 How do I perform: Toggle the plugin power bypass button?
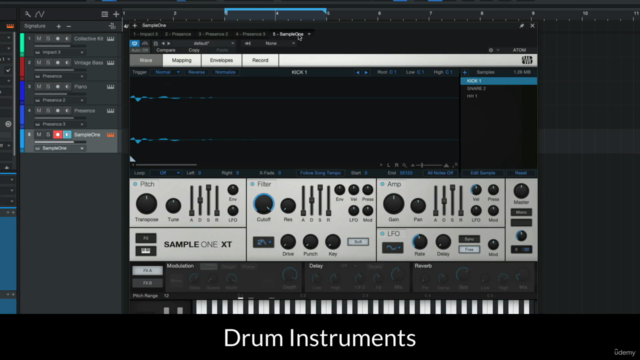134,43
